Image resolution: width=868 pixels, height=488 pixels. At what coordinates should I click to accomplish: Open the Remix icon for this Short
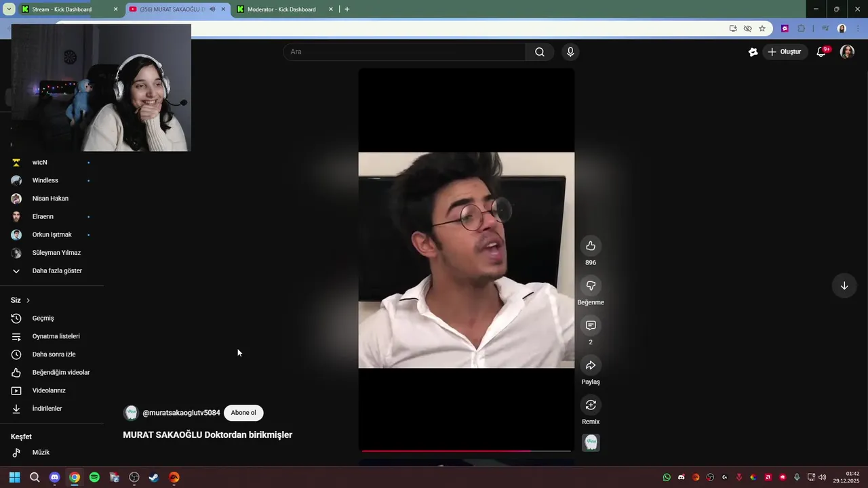pyautogui.click(x=591, y=405)
